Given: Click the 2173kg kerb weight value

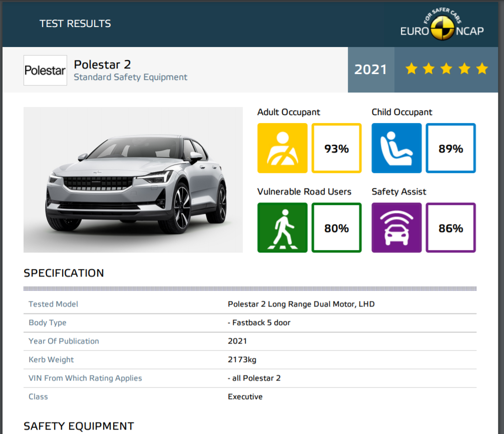Looking at the screenshot, I should (x=242, y=359).
